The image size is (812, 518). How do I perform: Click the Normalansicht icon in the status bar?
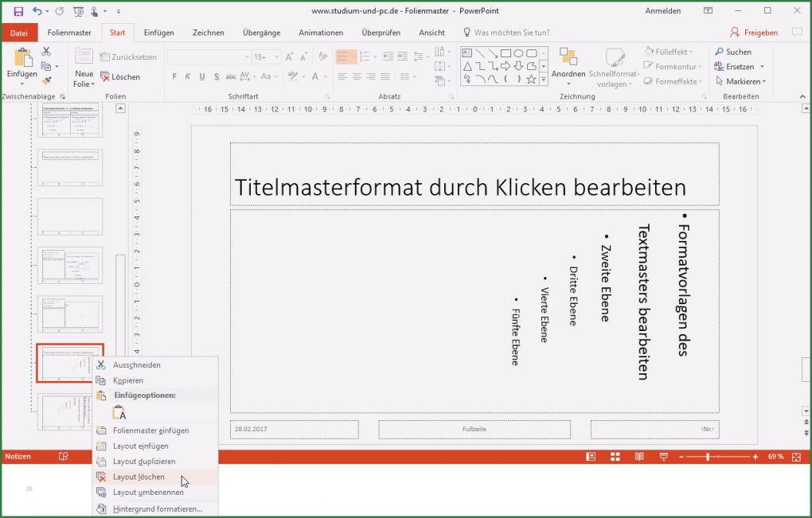coord(590,457)
